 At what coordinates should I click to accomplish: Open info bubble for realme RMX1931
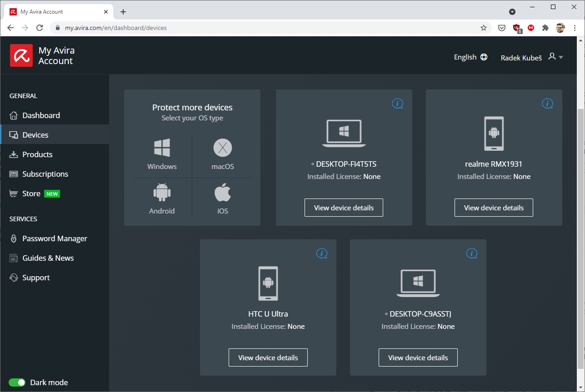tap(547, 104)
